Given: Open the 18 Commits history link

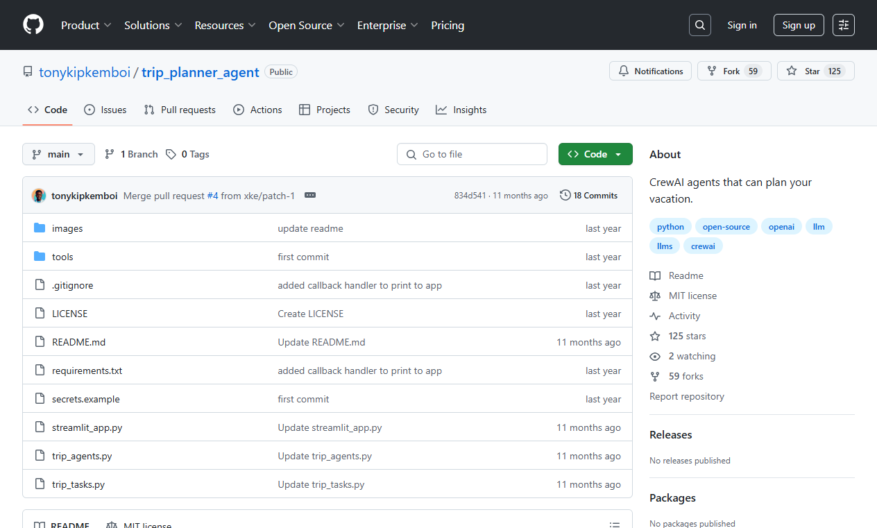Looking at the screenshot, I should coord(588,195).
